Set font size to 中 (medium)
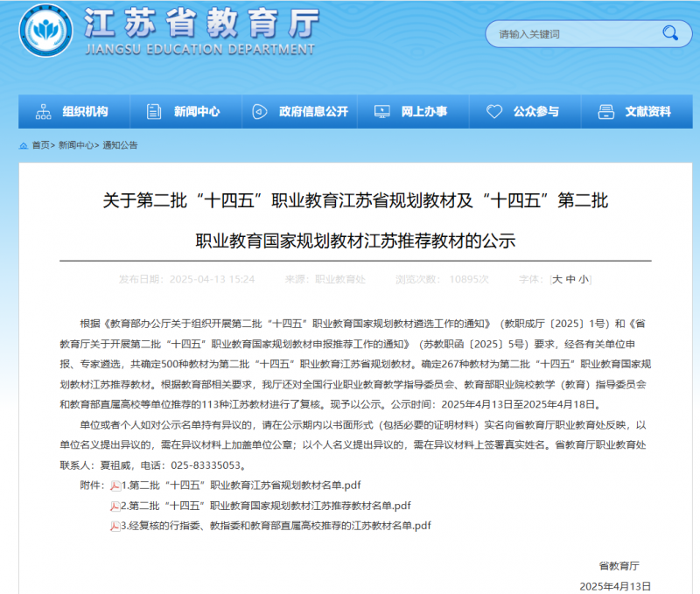The image size is (700, 594). click(x=570, y=279)
